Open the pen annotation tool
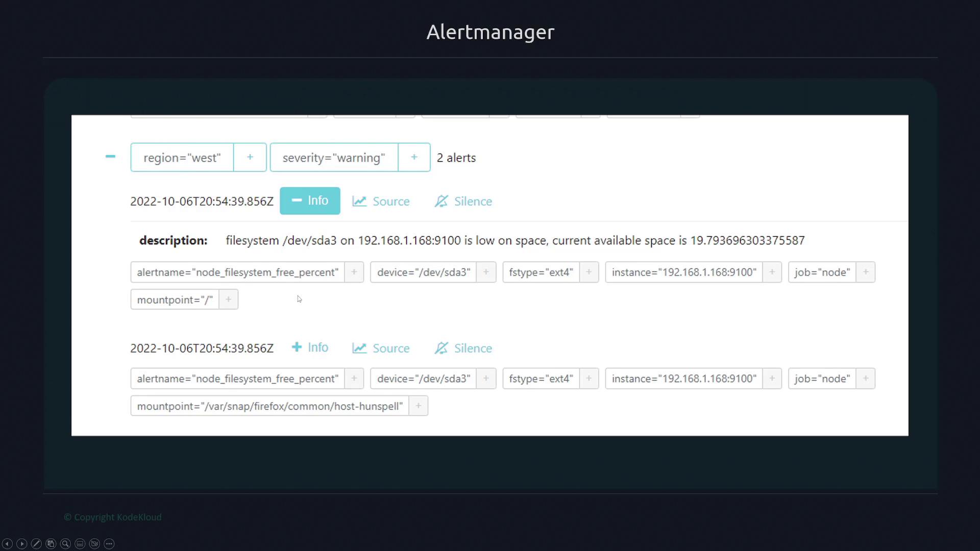The width and height of the screenshot is (980, 551). [x=36, y=544]
